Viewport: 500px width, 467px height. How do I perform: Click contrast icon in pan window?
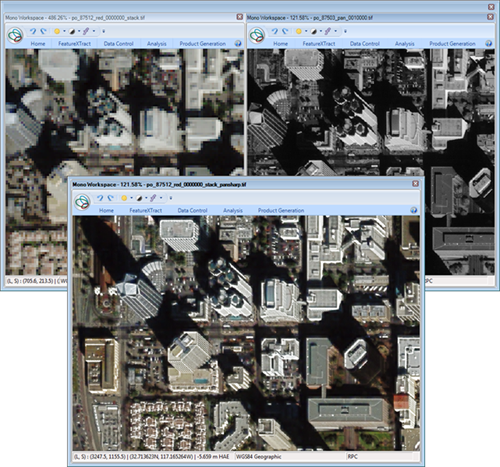(x=314, y=31)
